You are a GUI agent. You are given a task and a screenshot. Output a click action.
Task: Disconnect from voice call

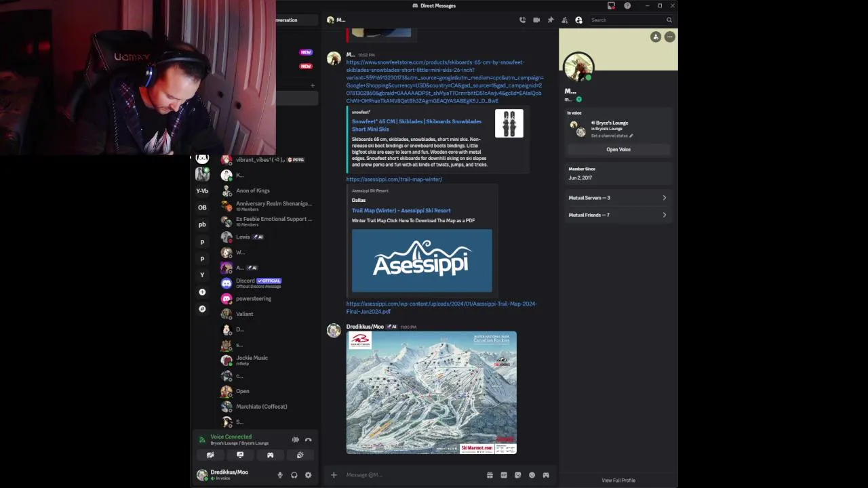click(309, 440)
